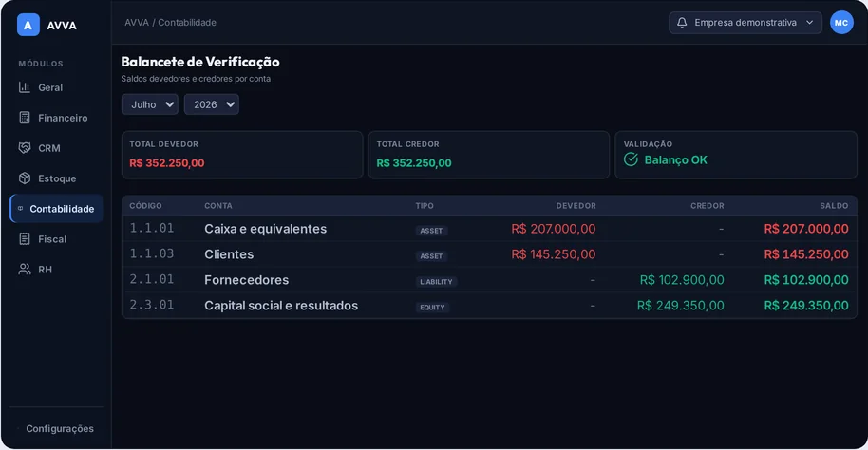Select the Fornecedores account row
This screenshot has width=868, height=450.
489,279
